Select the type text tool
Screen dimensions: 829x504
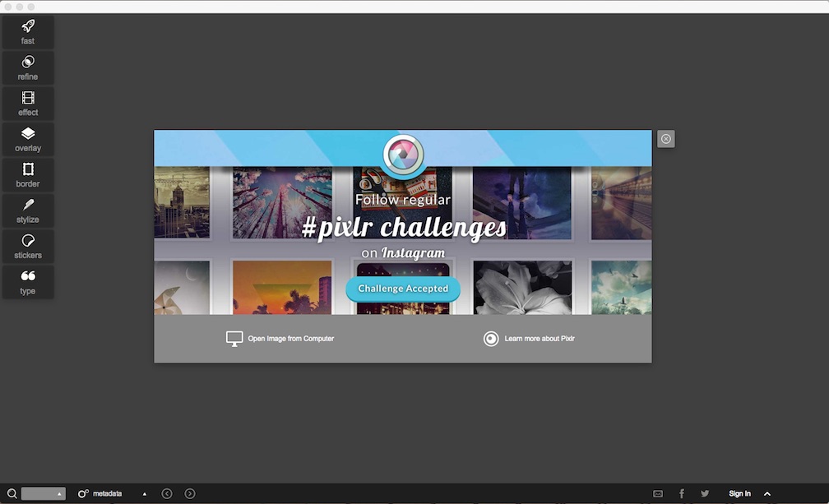click(27, 282)
